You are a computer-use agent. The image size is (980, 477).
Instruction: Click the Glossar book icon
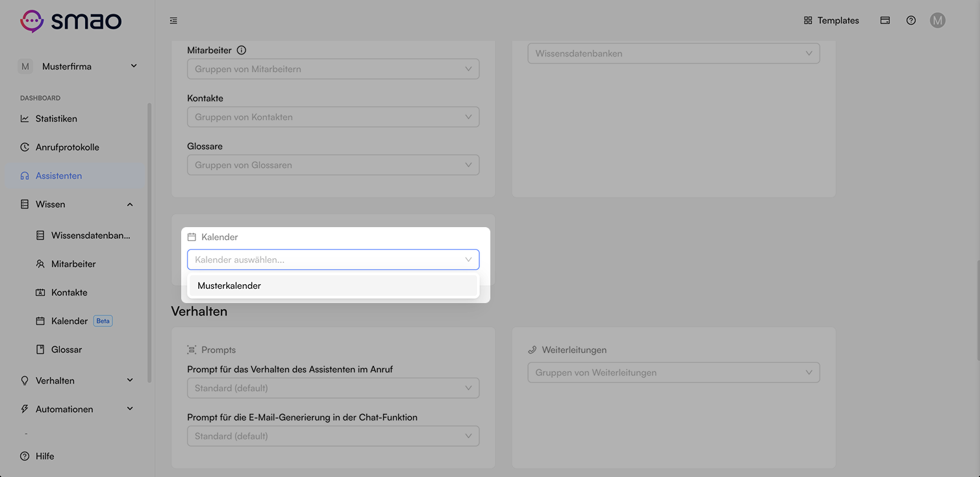coord(40,350)
